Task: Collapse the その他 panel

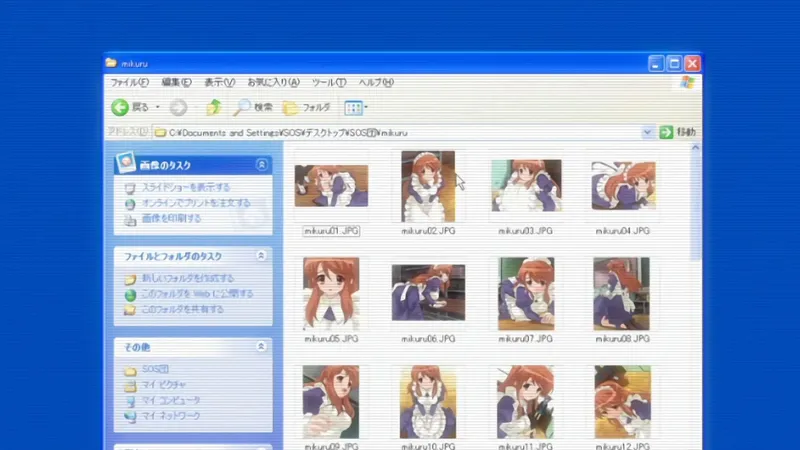Action: pos(261,346)
